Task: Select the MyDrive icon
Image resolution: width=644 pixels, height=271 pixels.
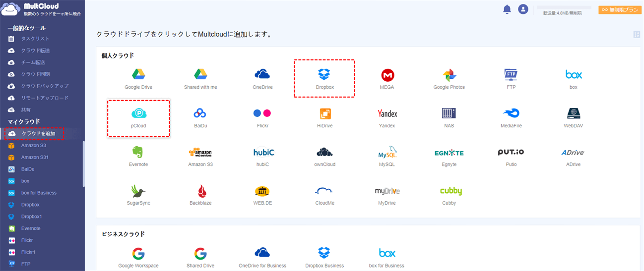Action: click(x=387, y=195)
